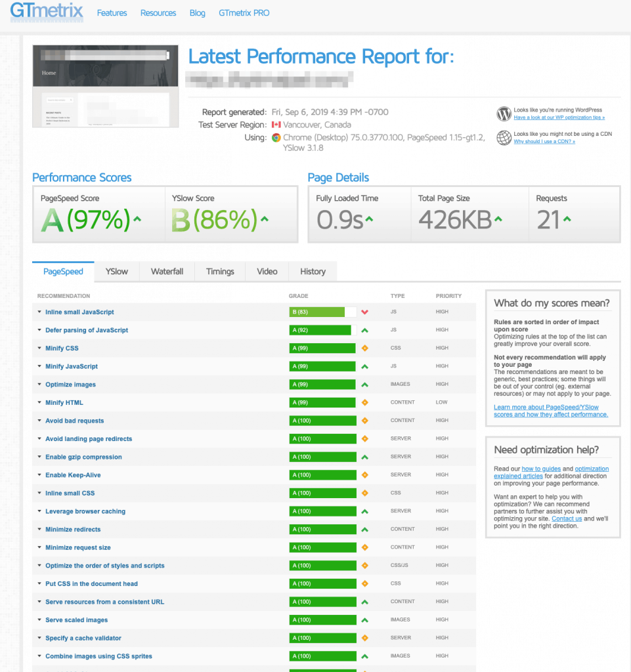Click the Canada flag icon
This screenshot has width=631, height=672.
[x=276, y=125]
